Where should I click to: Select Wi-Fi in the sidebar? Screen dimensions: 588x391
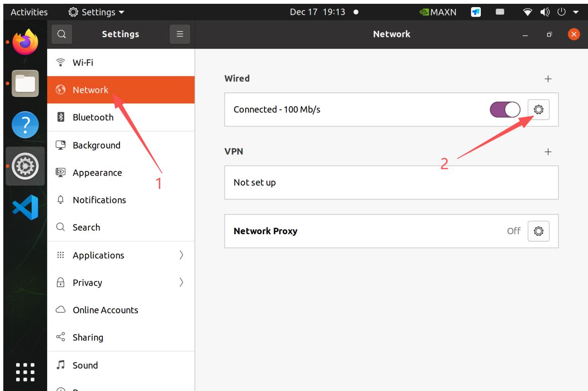(120, 62)
